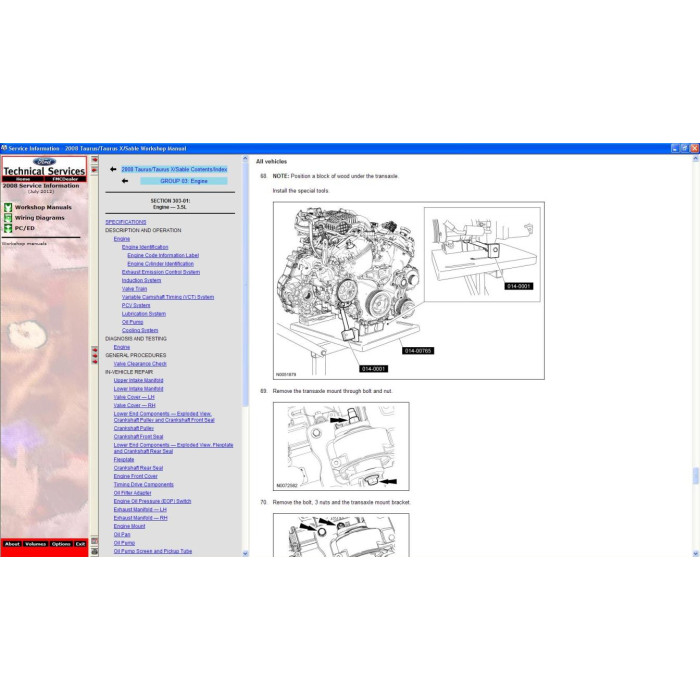Click the engine on stand illustration
Image resolution: width=700 pixels, height=700 pixels.
point(408,291)
